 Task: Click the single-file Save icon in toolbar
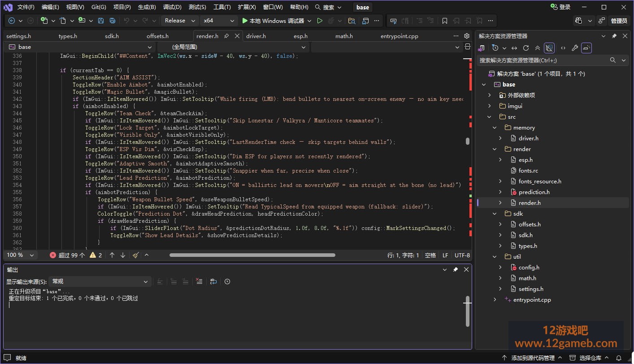point(101,21)
